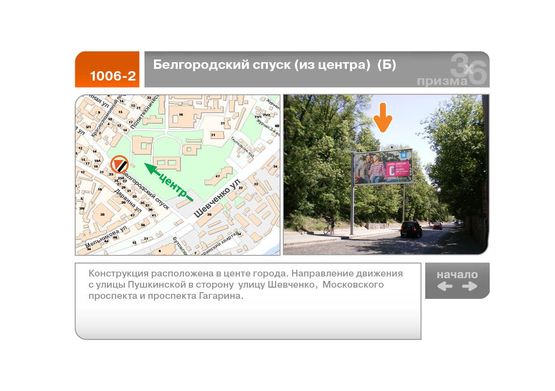The height and width of the screenshot is (391, 555).
Task: Click 'Мельникова ул' label on map
Action: (105, 237)
